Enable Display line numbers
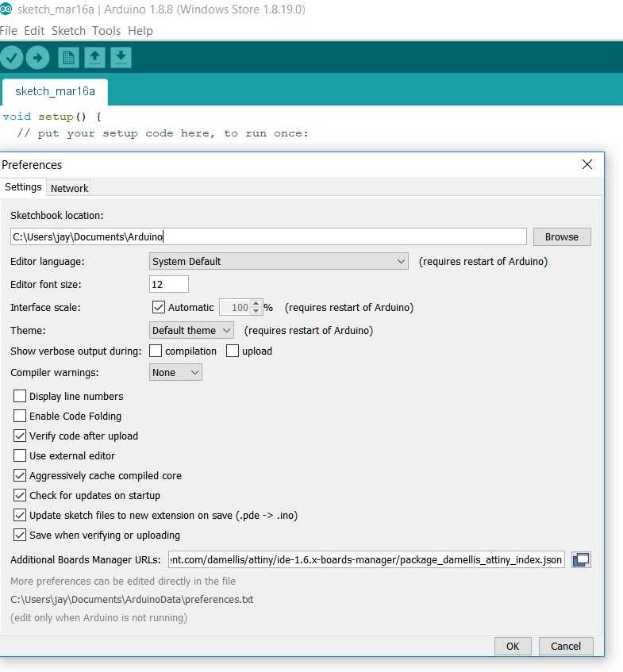Image resolution: width=623 pixels, height=672 pixels. (20, 396)
